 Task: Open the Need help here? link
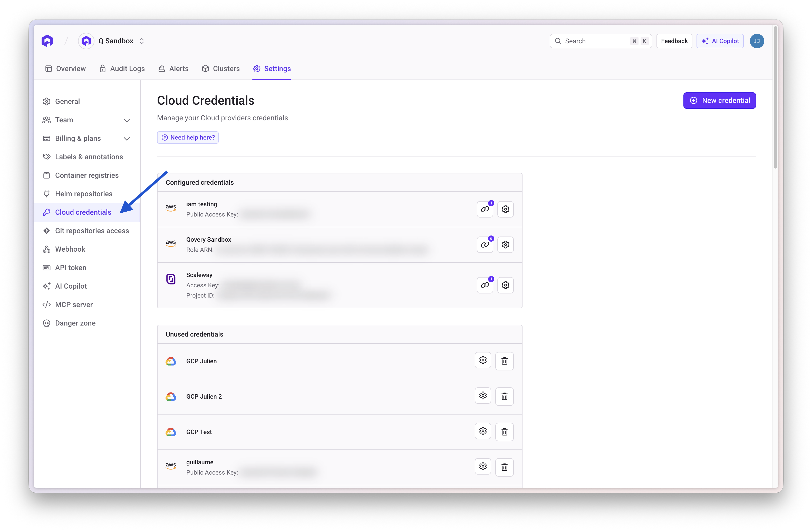(x=188, y=137)
